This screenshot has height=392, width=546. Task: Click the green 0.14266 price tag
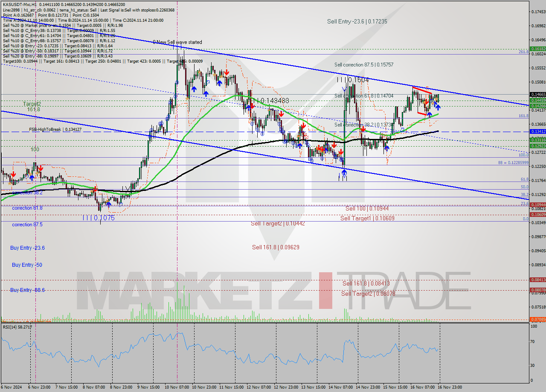(537, 105)
